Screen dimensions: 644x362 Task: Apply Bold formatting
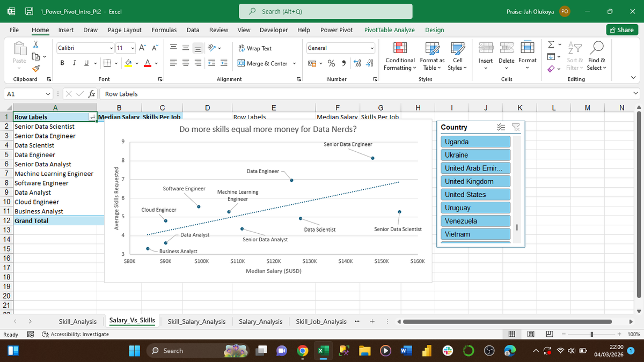pyautogui.click(x=62, y=63)
